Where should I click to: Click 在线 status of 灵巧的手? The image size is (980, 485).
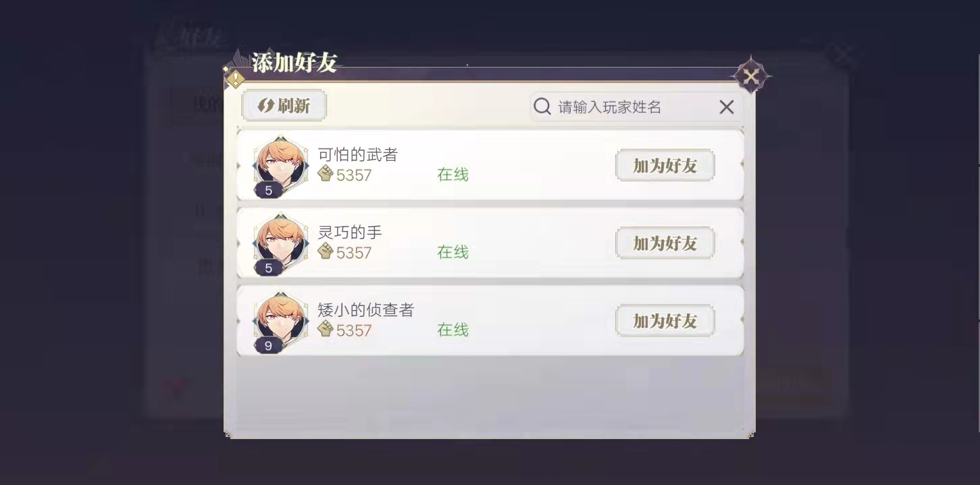pyautogui.click(x=453, y=252)
